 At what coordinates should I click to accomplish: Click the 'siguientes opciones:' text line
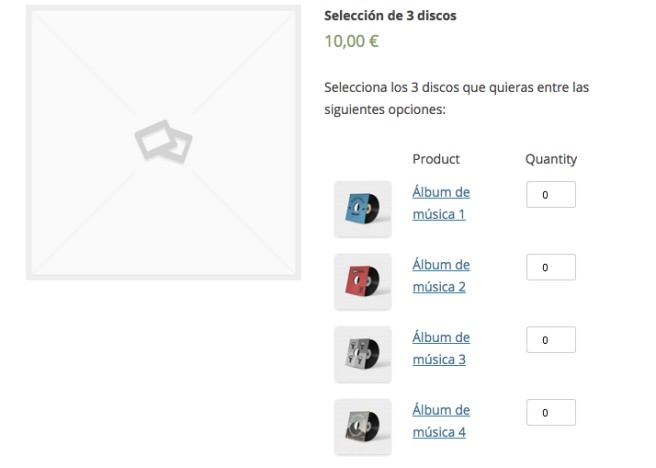[x=384, y=110]
